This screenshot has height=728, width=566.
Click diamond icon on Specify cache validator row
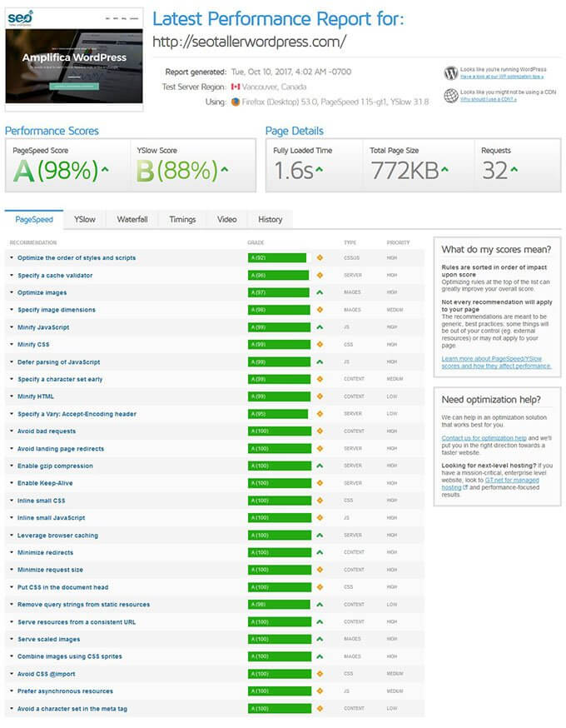point(320,276)
